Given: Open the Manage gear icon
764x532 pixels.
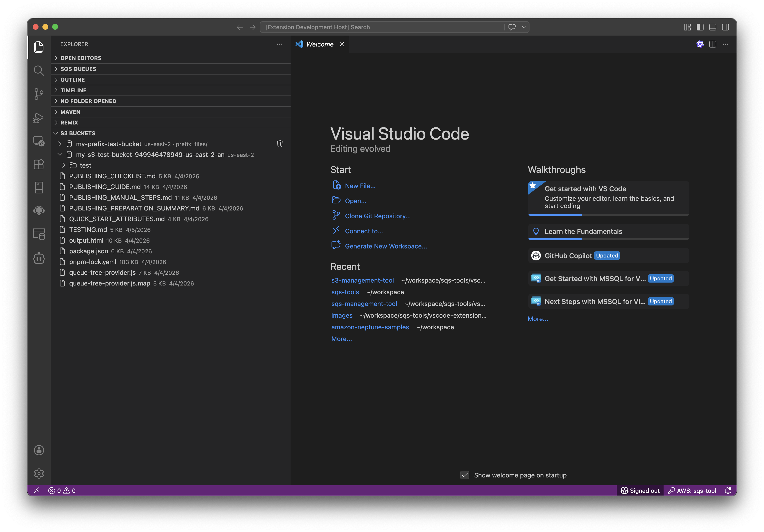Looking at the screenshot, I should pos(39,474).
